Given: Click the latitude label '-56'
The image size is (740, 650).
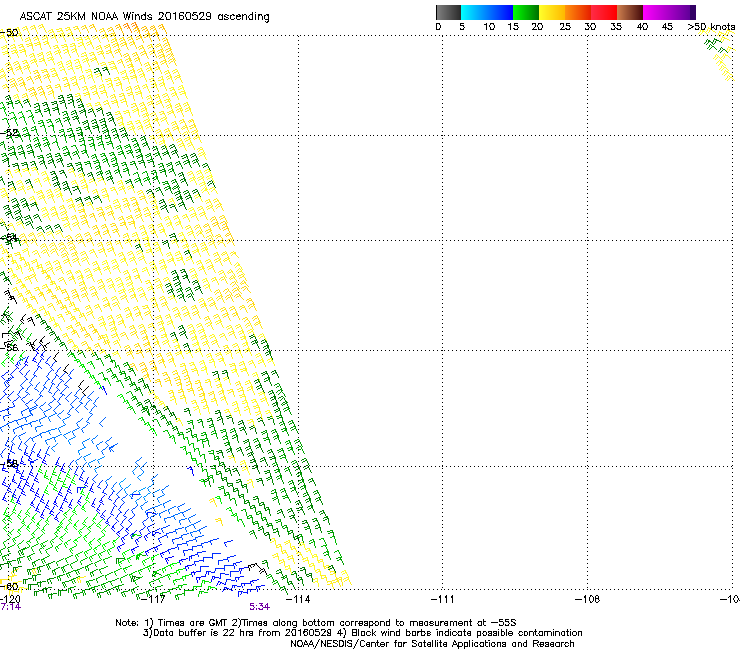Looking at the screenshot, I should click(x=9, y=347).
